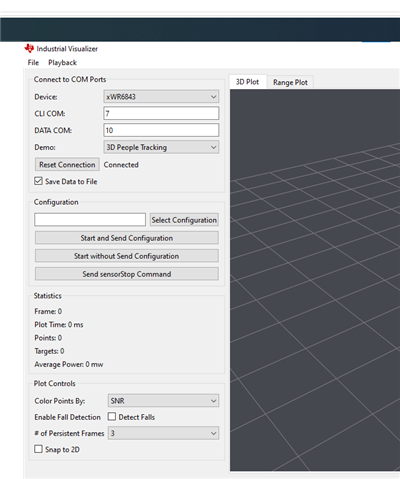
Task: Switch to the Range Plot tab
Action: tap(290, 82)
